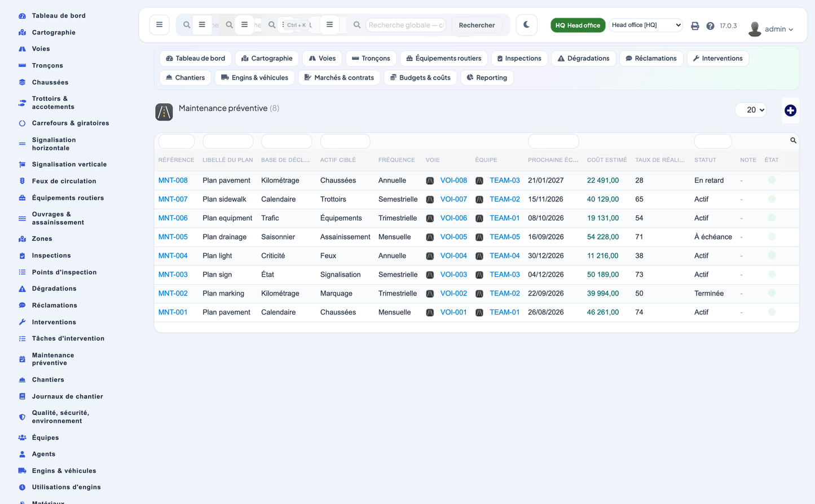Image resolution: width=815 pixels, height=504 pixels.
Task: Open Zones sidebar entry
Action: pos(42,238)
